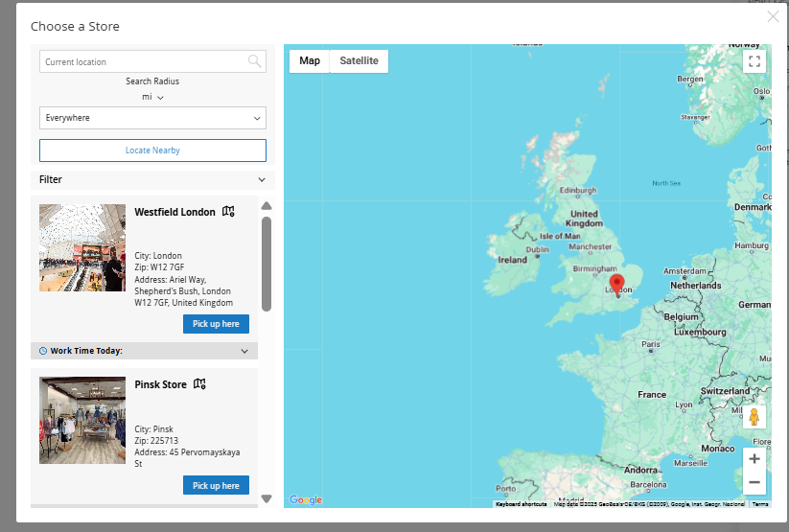Select the Street View pegman icon
The width and height of the screenshot is (789, 532).
click(x=754, y=417)
